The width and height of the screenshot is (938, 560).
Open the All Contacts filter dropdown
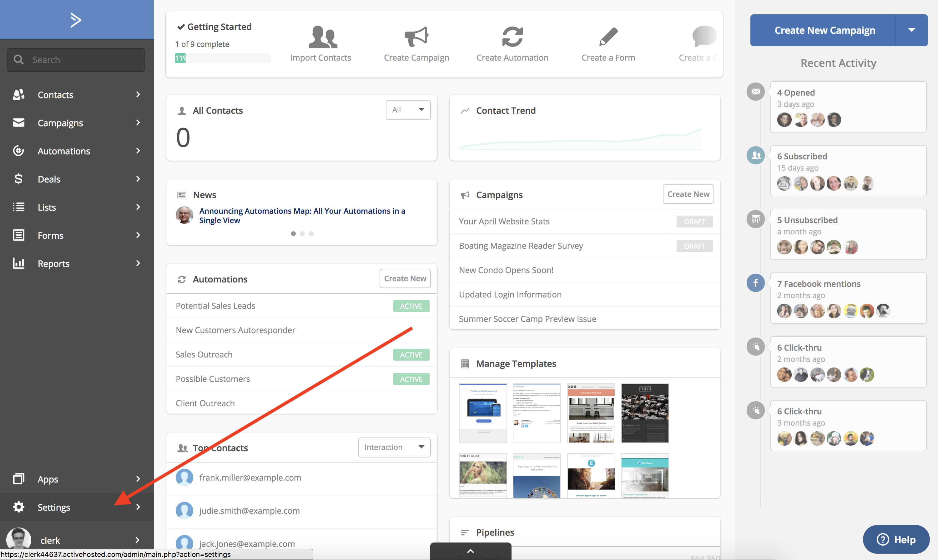[x=408, y=110]
